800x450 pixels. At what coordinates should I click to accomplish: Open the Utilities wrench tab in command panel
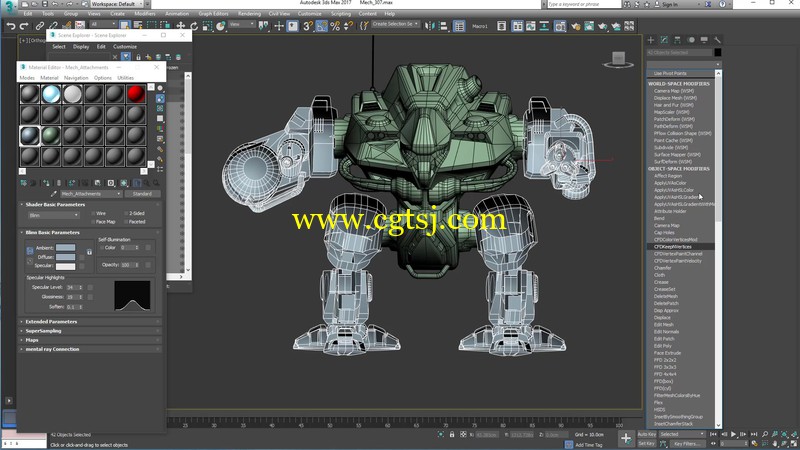[x=717, y=40]
